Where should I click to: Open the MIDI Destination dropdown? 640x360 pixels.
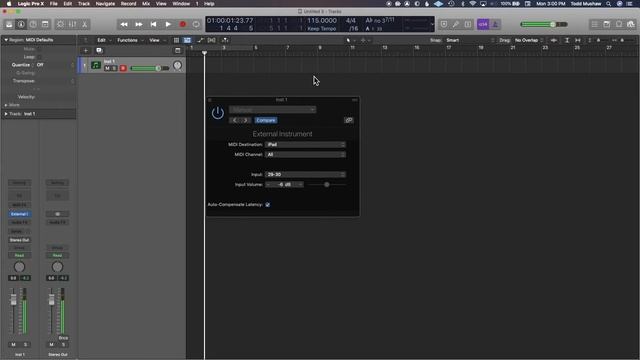305,144
